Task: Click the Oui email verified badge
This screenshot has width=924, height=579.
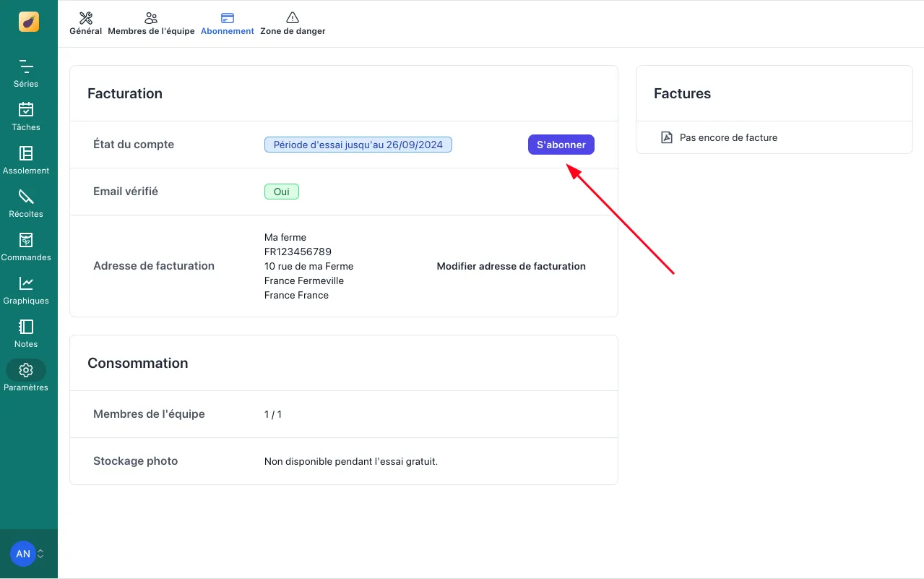Action: click(x=281, y=192)
